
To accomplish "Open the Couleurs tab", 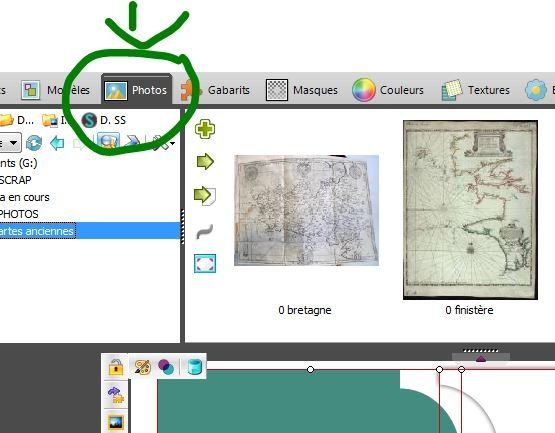I will 388,90.
